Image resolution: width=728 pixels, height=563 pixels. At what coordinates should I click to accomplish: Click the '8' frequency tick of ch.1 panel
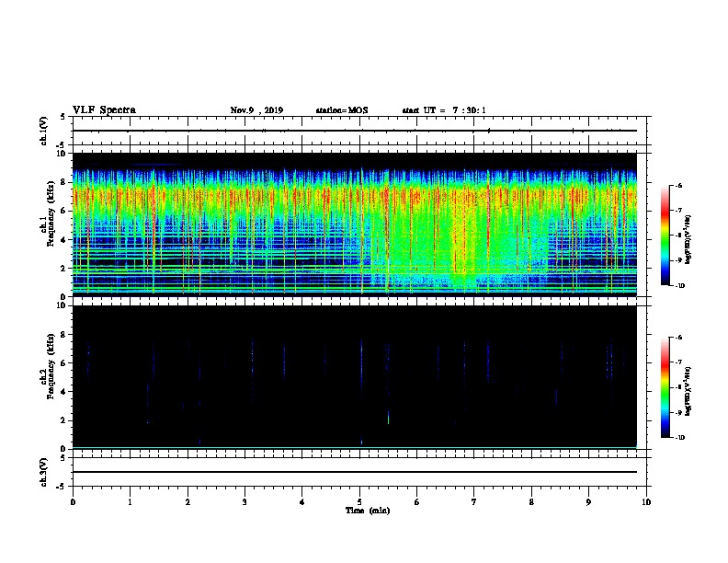64,182
